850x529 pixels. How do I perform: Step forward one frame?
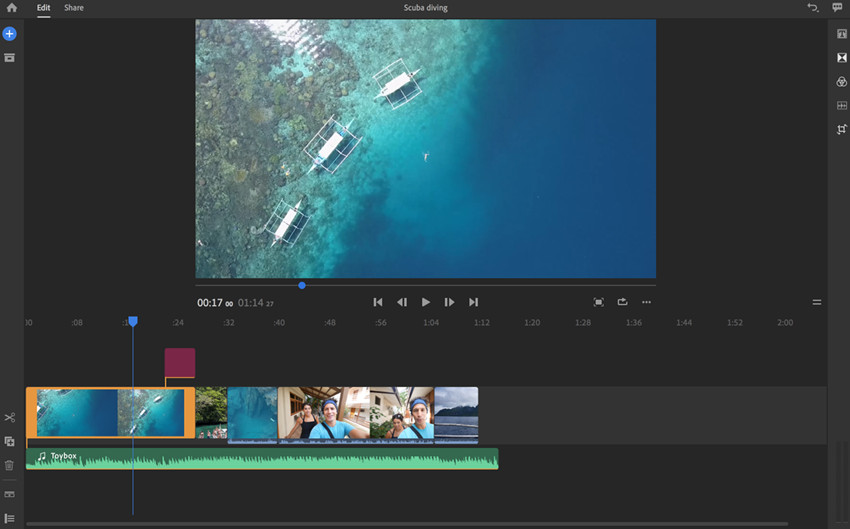(449, 302)
